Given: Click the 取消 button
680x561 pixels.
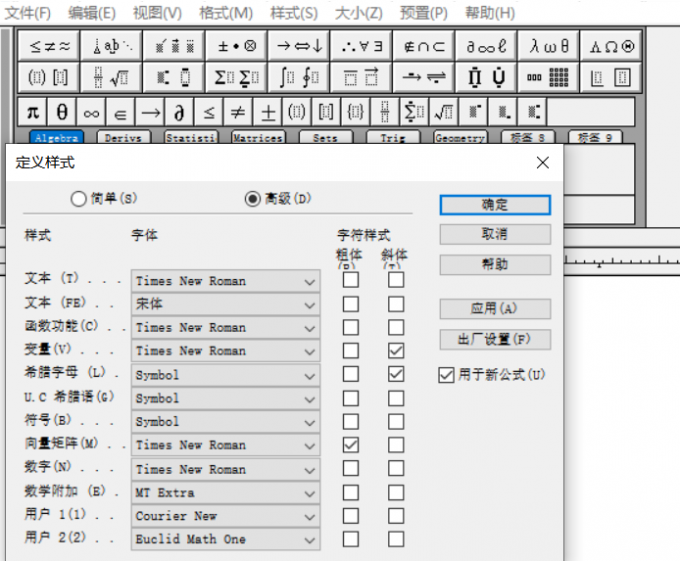Looking at the screenshot, I should click(x=495, y=234).
